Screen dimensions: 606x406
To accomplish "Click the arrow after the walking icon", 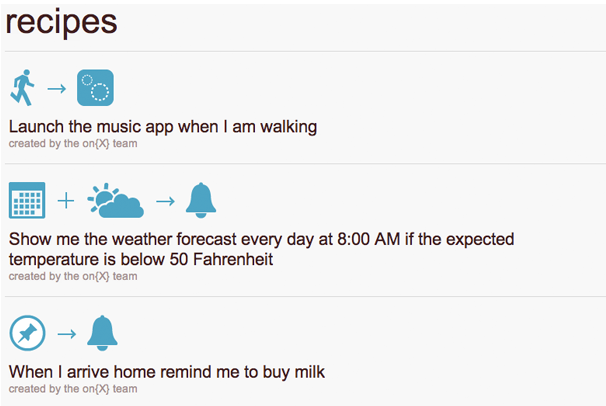I will (57, 89).
